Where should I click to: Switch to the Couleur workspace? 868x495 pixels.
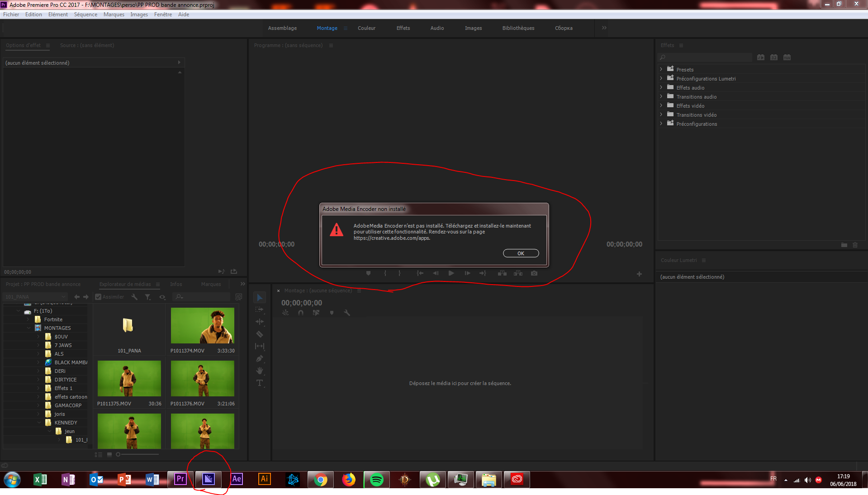366,28
